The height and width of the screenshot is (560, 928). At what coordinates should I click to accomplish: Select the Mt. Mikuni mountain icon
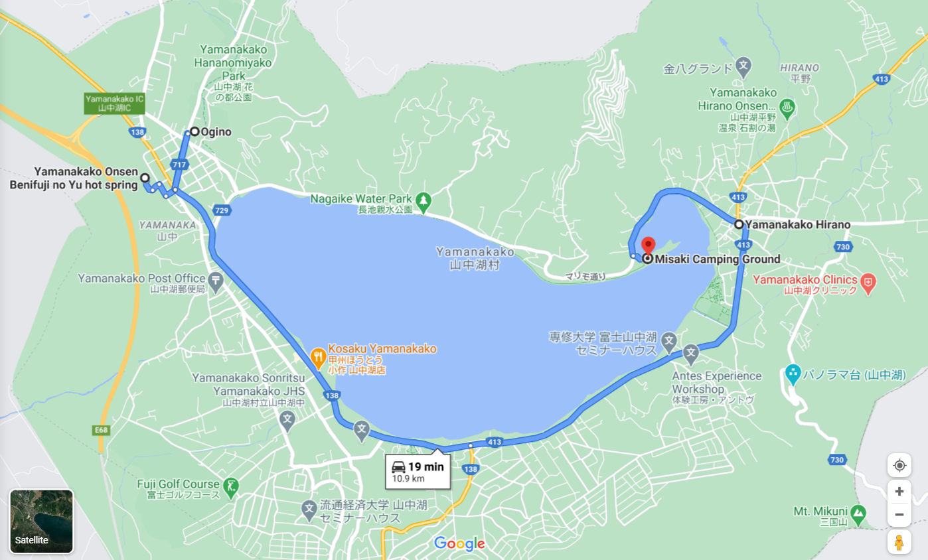(859, 512)
